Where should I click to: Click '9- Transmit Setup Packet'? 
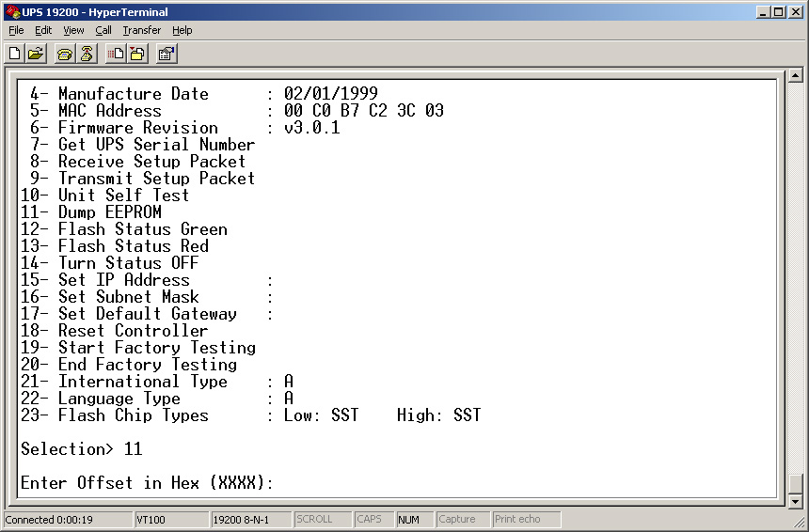[142, 179]
